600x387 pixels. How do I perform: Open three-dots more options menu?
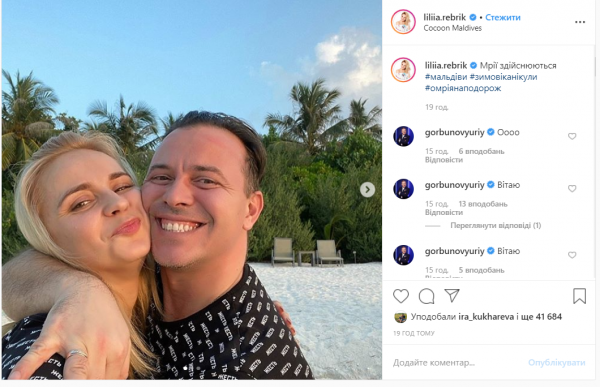click(x=580, y=22)
